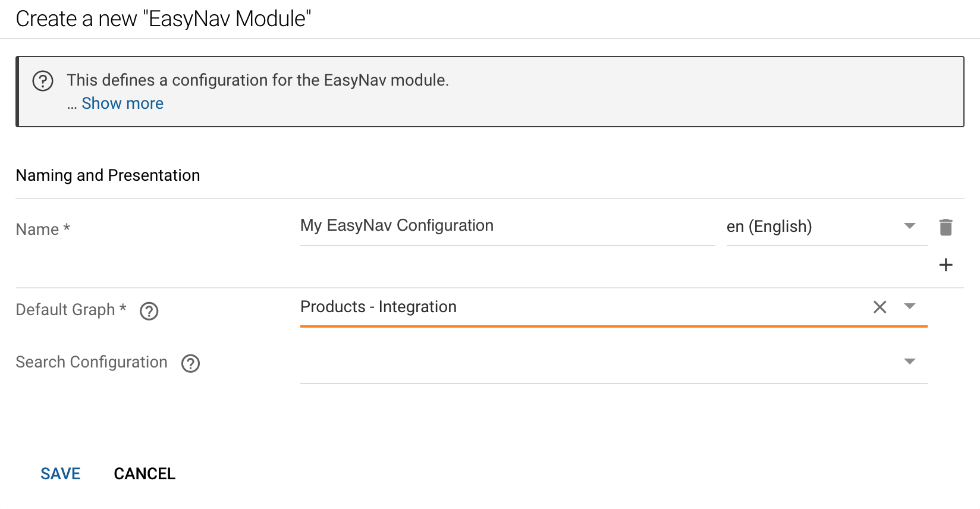Screen dimensions: 980x509
Task: Clear the 'Products - Integration' selection
Action: (880, 307)
